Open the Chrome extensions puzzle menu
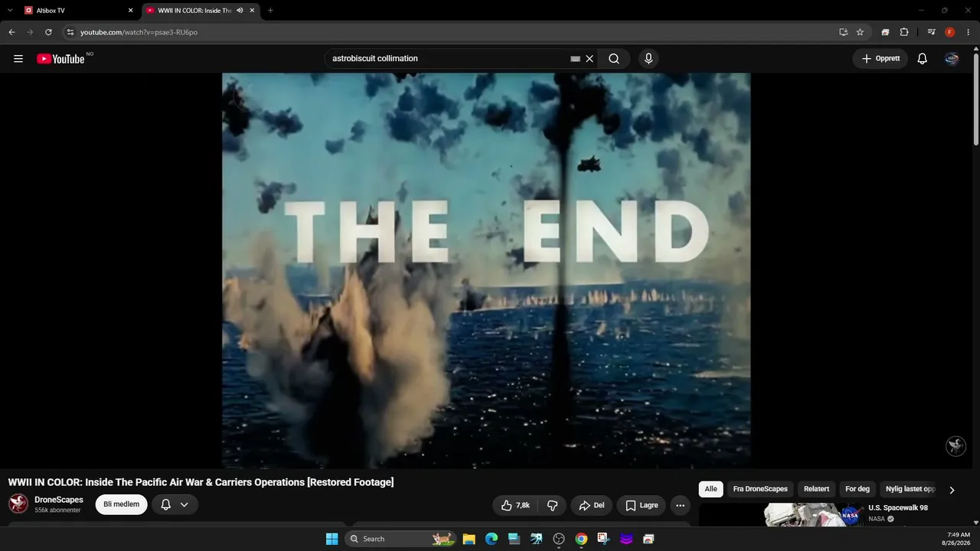 point(904,32)
